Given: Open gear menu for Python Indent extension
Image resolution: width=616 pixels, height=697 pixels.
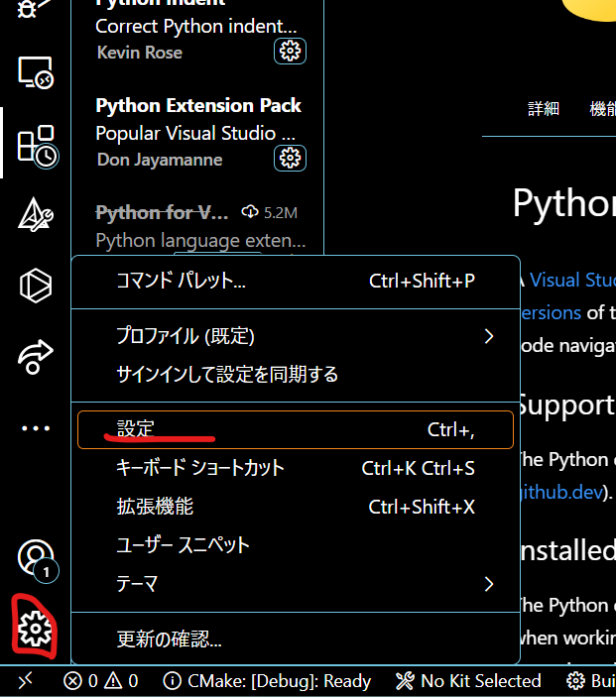Looking at the screenshot, I should 290,52.
